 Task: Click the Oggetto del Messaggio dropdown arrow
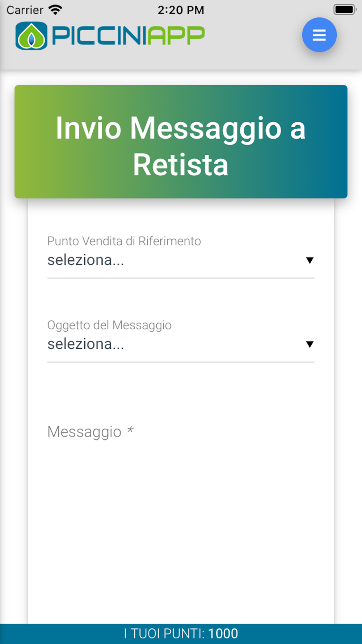(x=310, y=344)
